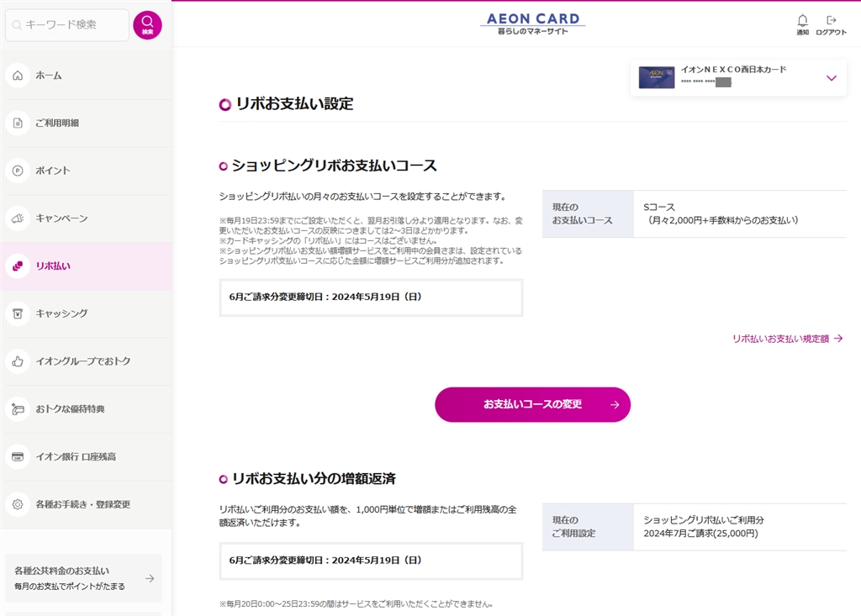Image resolution: width=861 pixels, height=616 pixels.
Task: Click the イオンNEXCO西日本カード card thumbnail
Action: (x=657, y=77)
